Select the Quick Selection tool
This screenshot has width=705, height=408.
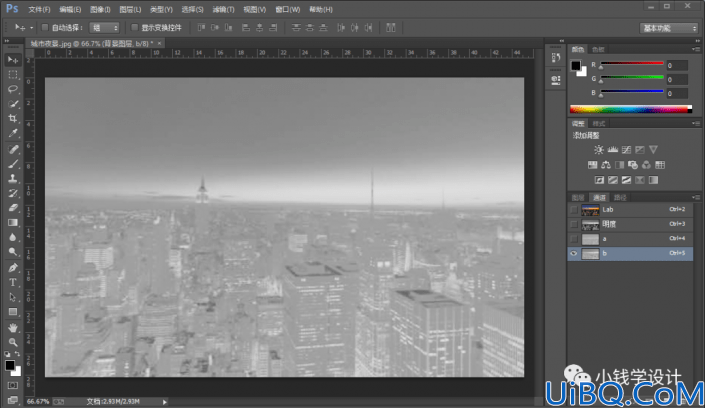click(x=13, y=104)
